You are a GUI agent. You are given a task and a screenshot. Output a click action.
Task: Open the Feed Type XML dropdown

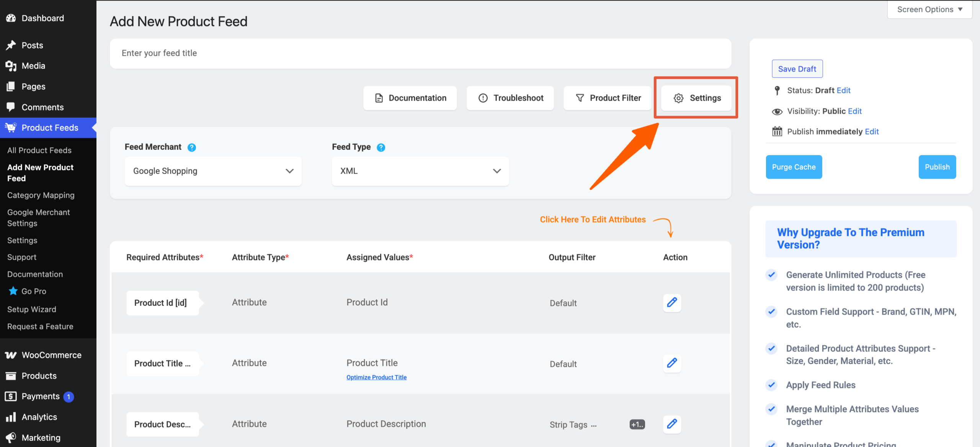(420, 171)
